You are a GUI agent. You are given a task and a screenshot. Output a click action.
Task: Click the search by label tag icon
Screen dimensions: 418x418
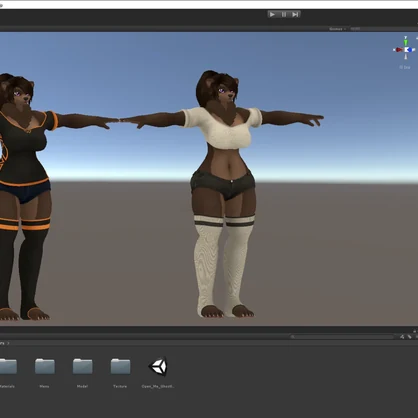point(410,337)
